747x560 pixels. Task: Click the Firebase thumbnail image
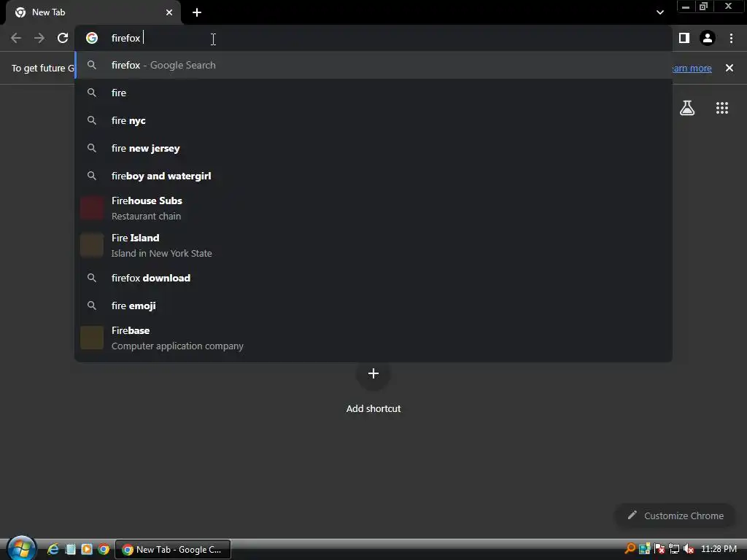point(92,338)
